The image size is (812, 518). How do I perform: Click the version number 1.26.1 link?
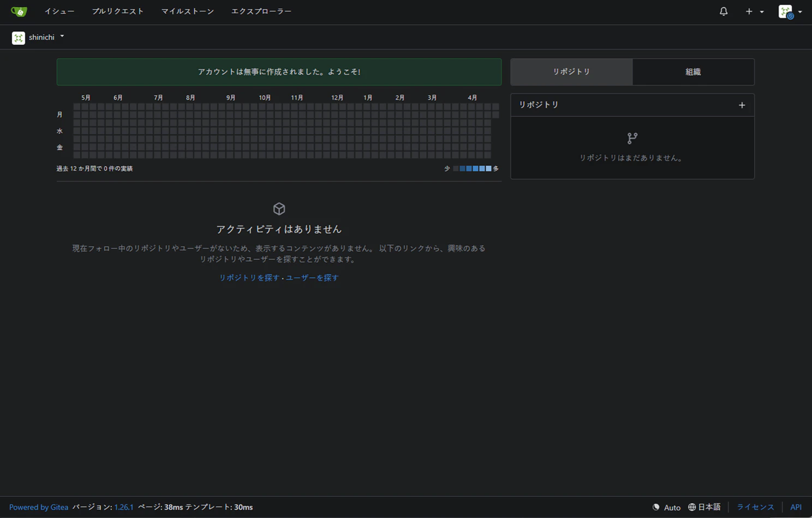(124, 507)
